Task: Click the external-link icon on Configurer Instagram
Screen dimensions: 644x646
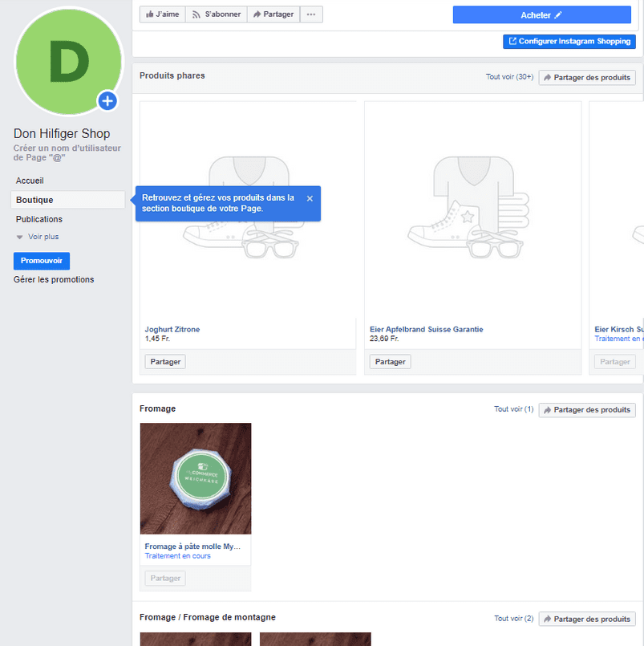Action: point(512,41)
